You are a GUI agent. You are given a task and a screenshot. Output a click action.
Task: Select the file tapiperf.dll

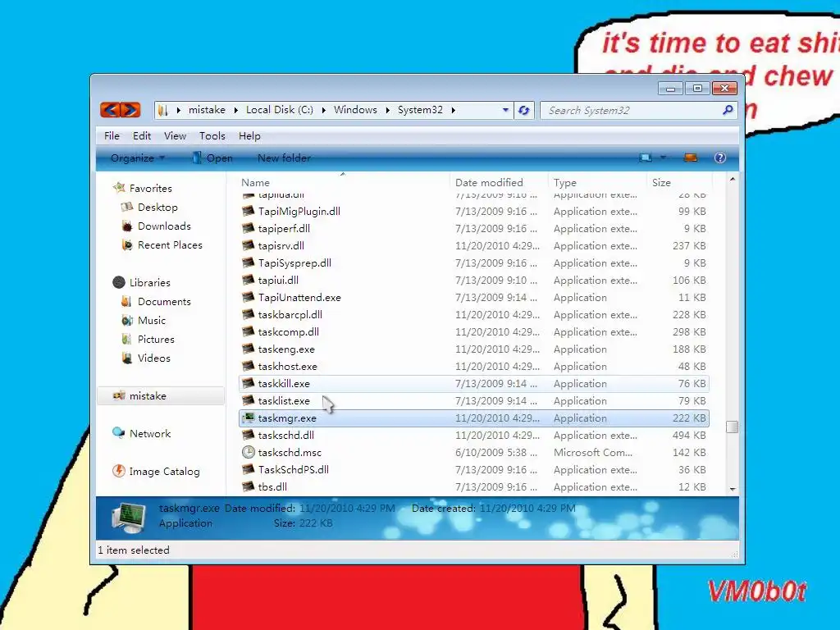click(473, 229)
